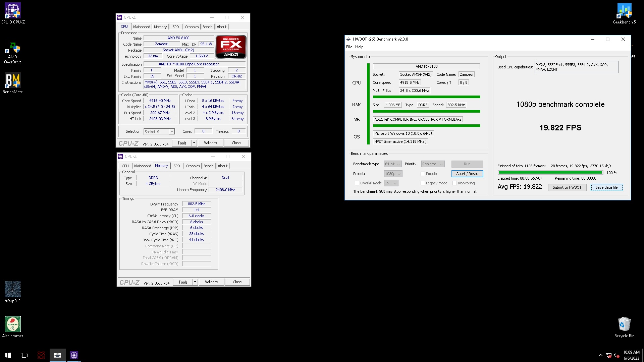644x362 pixels.
Task: Open the Socket #1 selection dropdown
Action: pos(159,132)
